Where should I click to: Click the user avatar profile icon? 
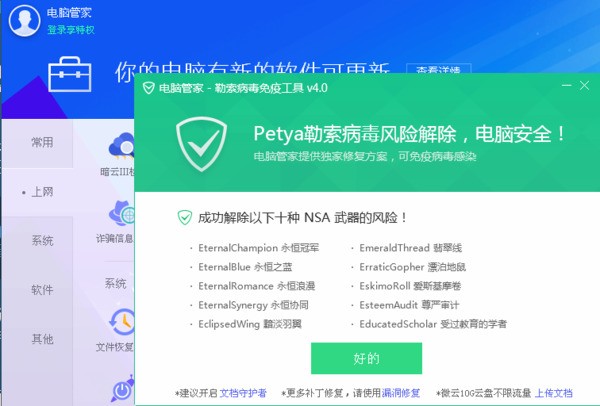point(24,20)
